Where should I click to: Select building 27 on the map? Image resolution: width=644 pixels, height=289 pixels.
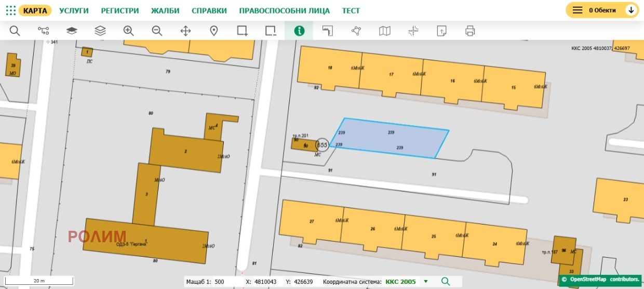coord(311,221)
